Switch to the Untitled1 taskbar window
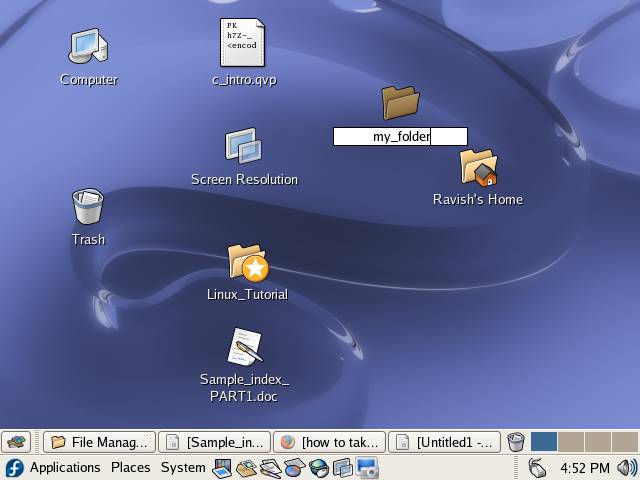 (443, 442)
